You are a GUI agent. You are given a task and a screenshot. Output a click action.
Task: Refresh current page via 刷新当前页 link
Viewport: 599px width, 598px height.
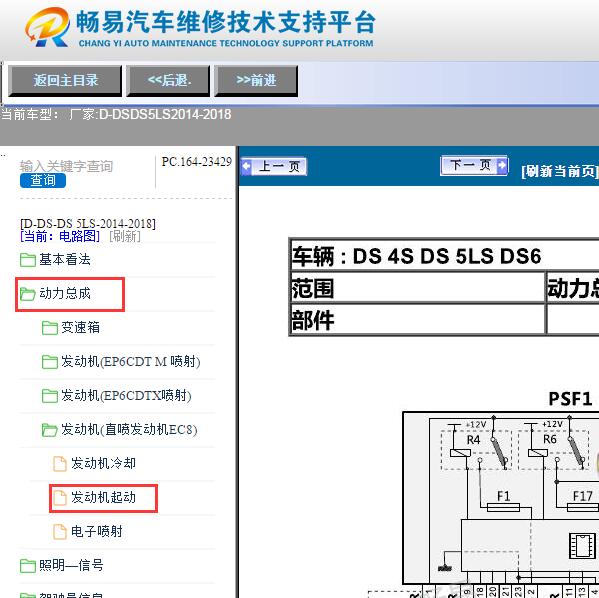(x=560, y=171)
